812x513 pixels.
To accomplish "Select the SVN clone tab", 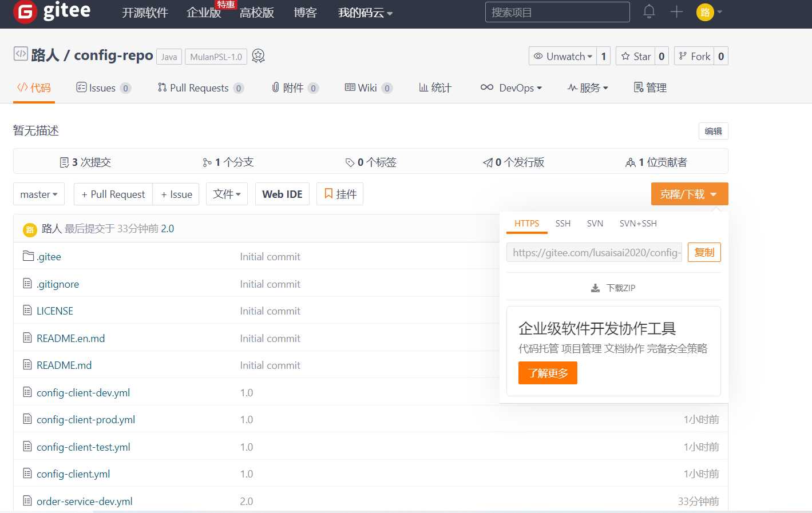I will click(x=595, y=224).
